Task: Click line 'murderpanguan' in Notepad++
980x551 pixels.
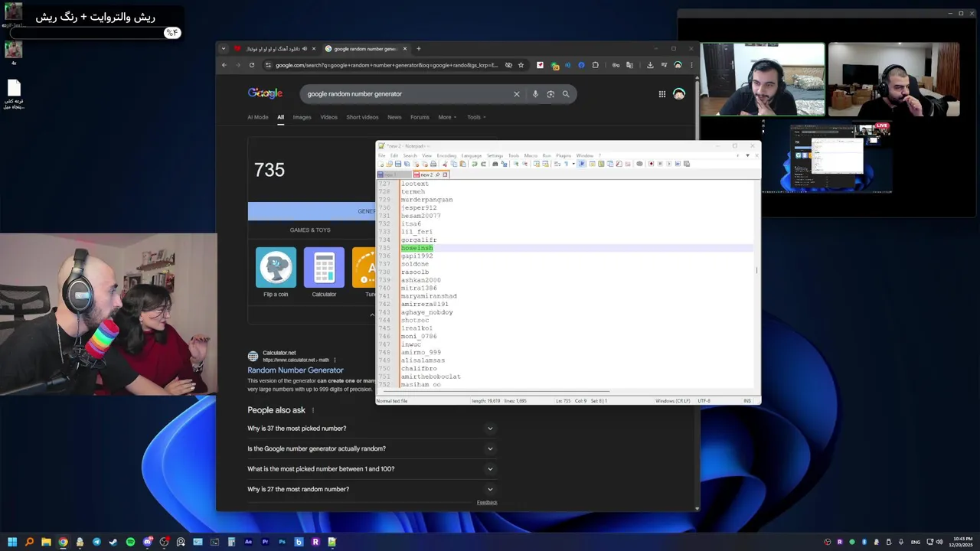Action: point(426,200)
